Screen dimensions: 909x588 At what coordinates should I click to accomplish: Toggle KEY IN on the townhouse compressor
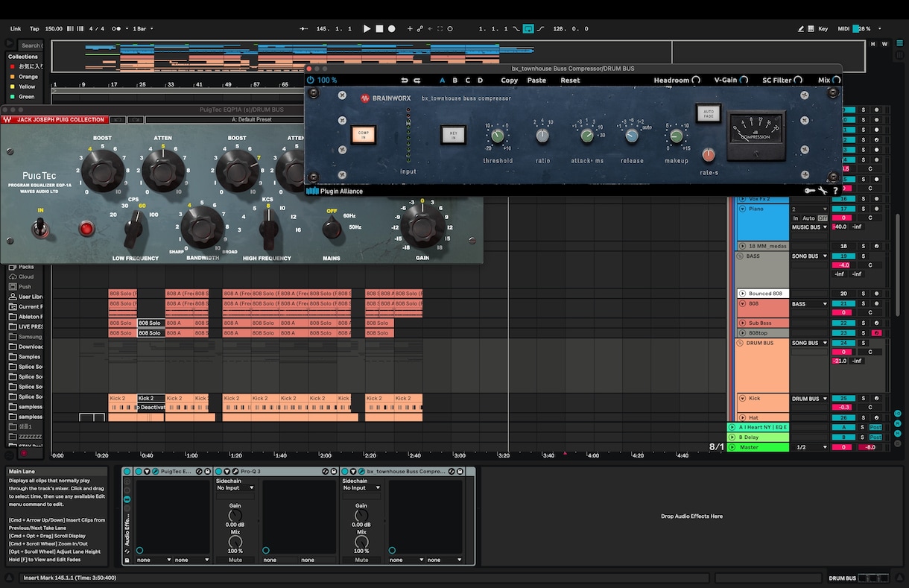(452, 135)
